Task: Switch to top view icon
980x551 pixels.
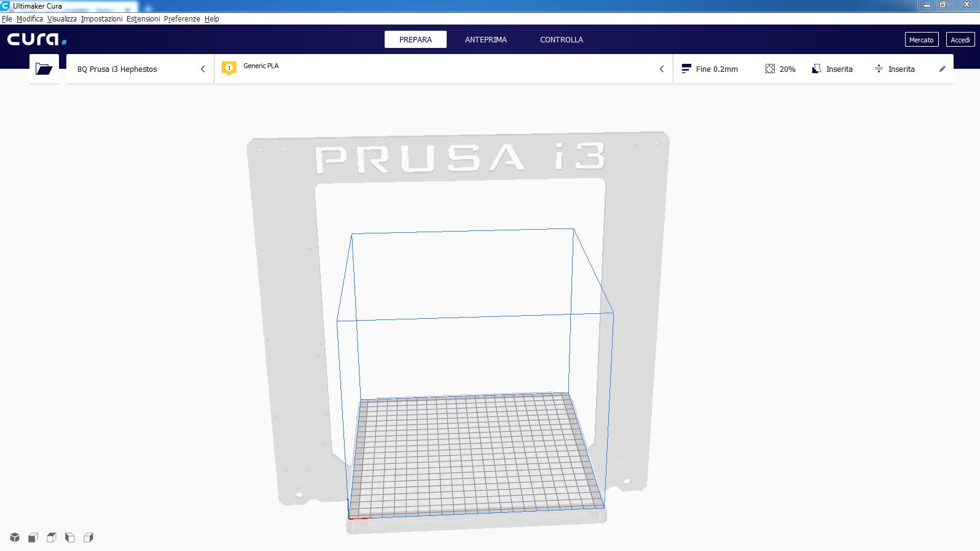Action: coord(52,537)
